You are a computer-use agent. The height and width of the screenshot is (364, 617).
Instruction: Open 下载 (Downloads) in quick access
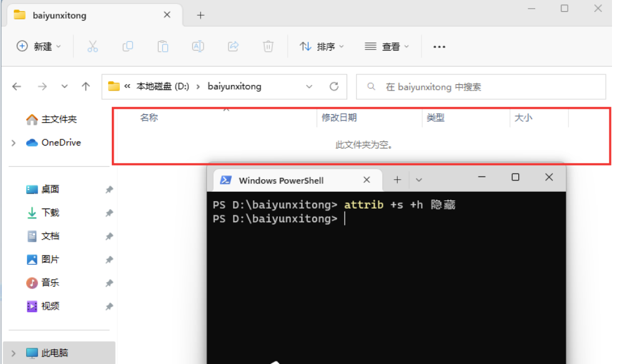coord(42,212)
